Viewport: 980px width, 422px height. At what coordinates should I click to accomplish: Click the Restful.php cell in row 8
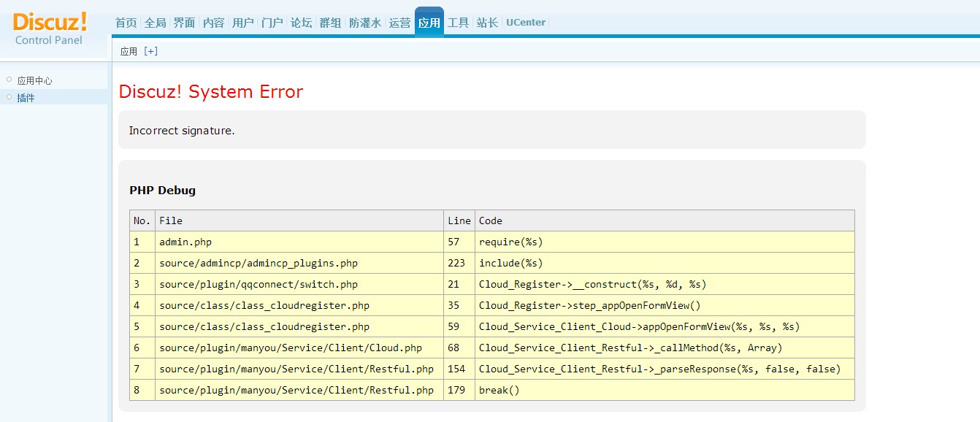[x=299, y=390]
